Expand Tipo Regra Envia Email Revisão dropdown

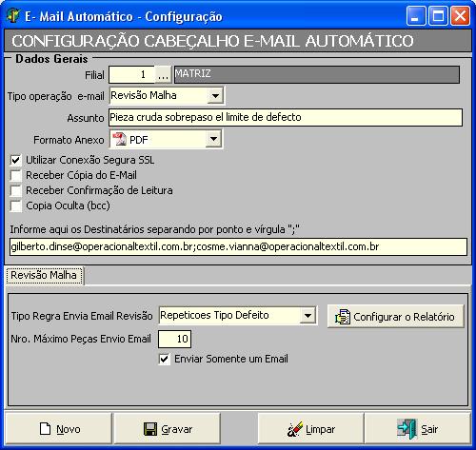[x=307, y=316]
